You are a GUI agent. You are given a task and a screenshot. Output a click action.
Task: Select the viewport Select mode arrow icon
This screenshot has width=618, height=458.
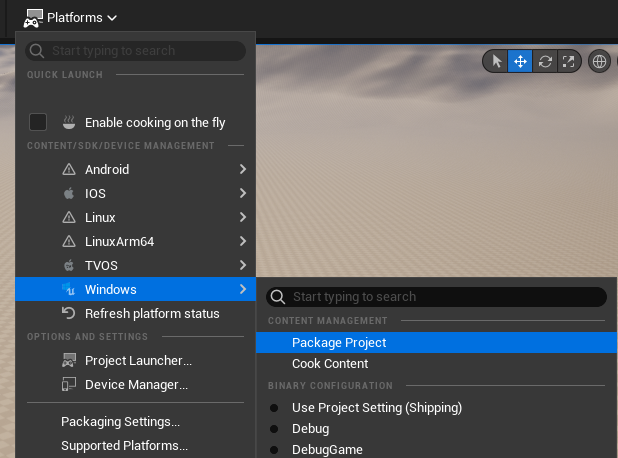point(496,62)
